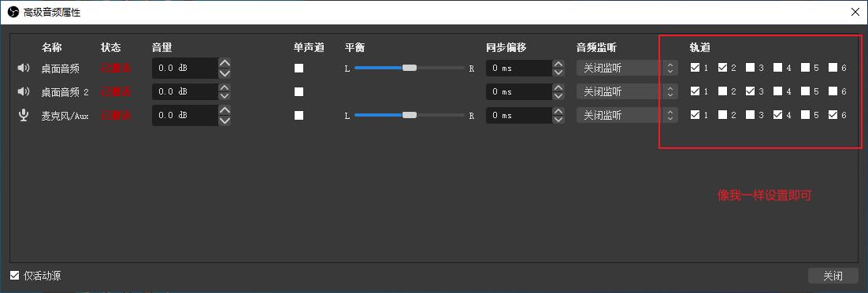Enable track 2 for 麦克风/Aux
Screen dimensions: 868x293
click(x=722, y=115)
